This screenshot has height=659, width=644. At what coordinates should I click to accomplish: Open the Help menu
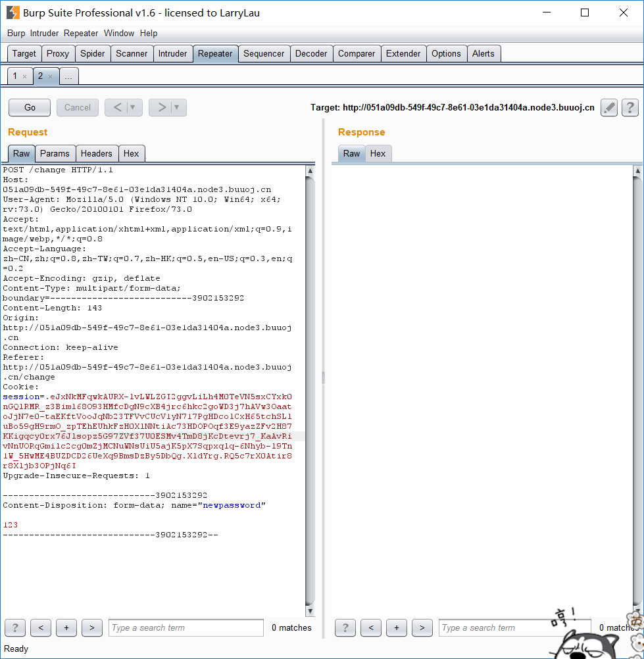point(149,33)
